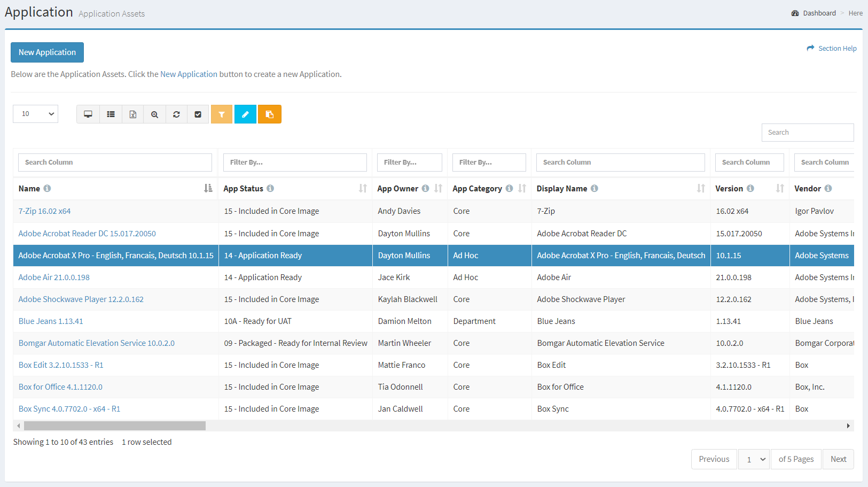This screenshot has width=868, height=487.
Task: Click the Version column info icon
Action: click(x=750, y=188)
